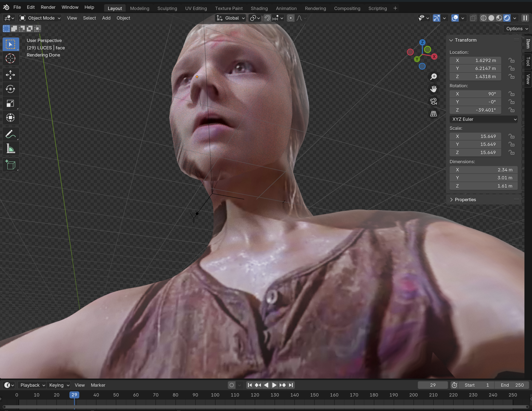This screenshot has height=411, width=532.
Task: Switch to orthographic grid view icon
Action: click(x=433, y=114)
